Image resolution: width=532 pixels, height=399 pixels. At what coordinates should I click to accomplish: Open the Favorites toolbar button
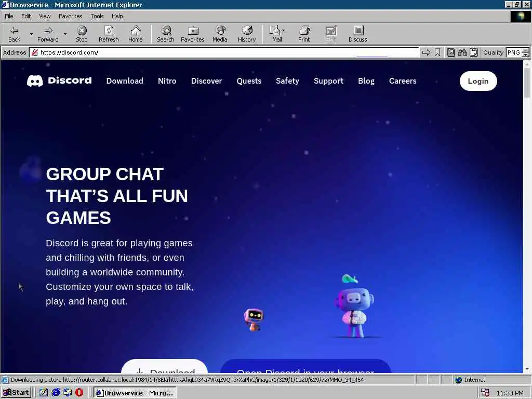(x=193, y=34)
